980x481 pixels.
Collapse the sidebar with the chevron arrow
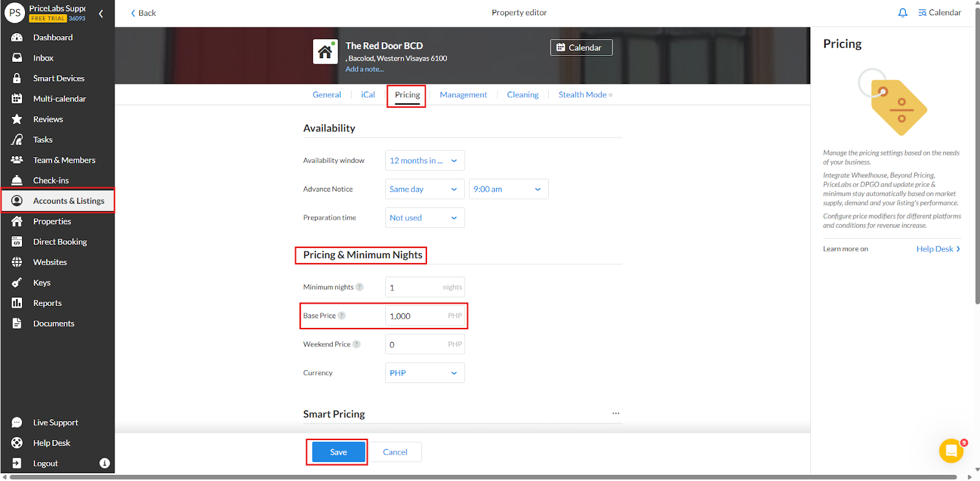[101, 13]
